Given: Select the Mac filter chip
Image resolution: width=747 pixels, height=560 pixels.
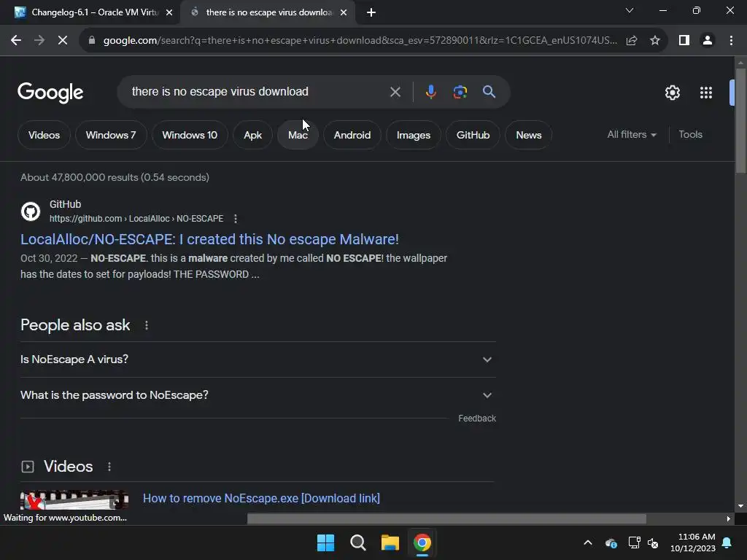Looking at the screenshot, I should pyautogui.click(x=298, y=135).
